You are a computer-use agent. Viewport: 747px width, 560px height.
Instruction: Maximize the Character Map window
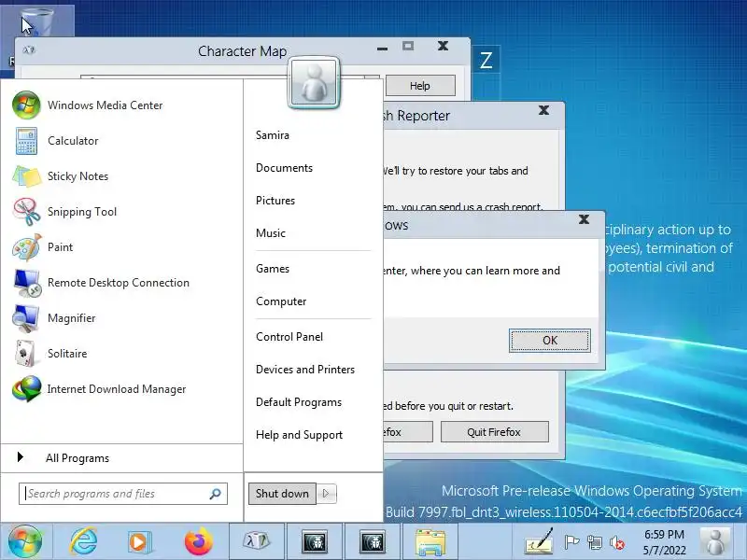click(408, 46)
